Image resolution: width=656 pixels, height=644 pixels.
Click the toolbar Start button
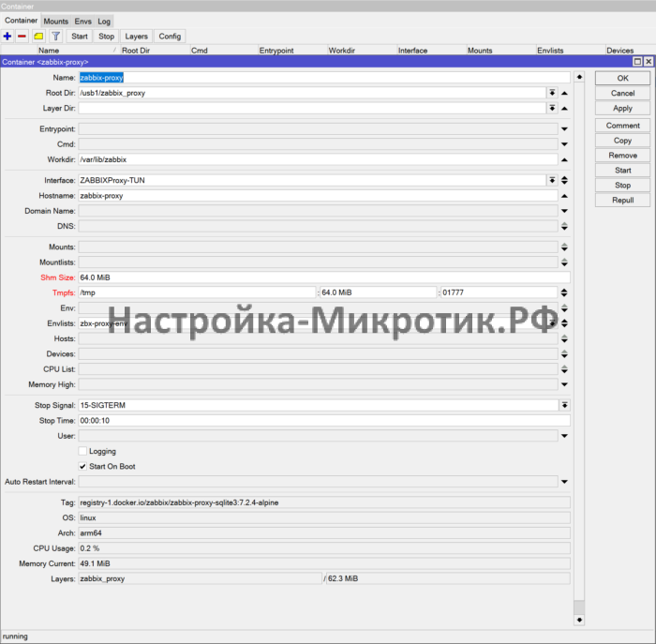80,37
